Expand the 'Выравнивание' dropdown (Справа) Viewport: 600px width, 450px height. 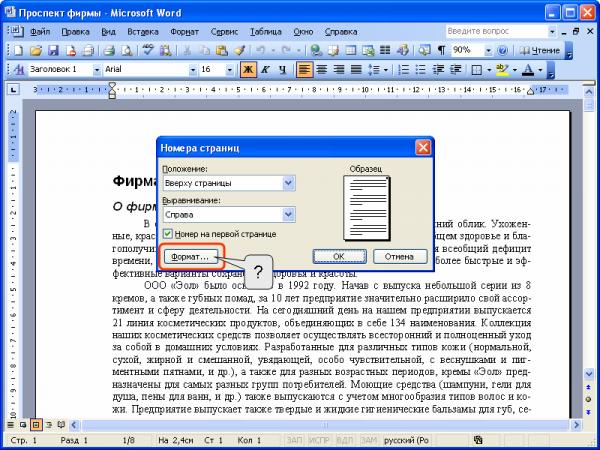289,215
